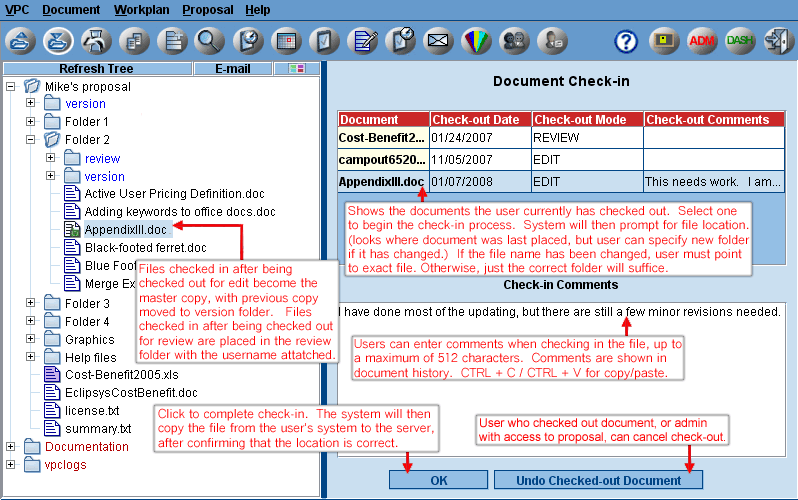Viewport: 798px width, 500px height.
Task: Open the Help menu
Action: tap(258, 10)
